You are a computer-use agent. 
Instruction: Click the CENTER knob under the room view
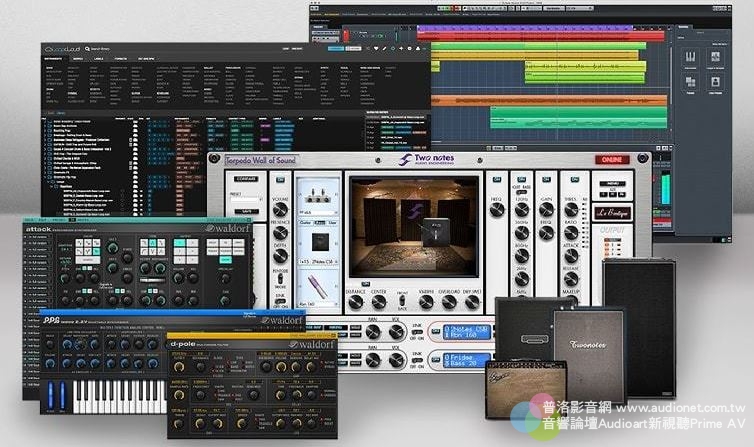379,302
